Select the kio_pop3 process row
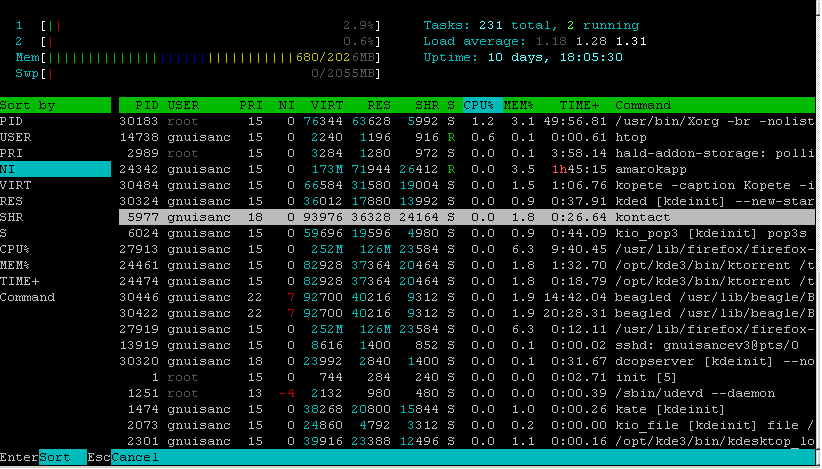This screenshot has height=469, width=822. tap(467, 233)
